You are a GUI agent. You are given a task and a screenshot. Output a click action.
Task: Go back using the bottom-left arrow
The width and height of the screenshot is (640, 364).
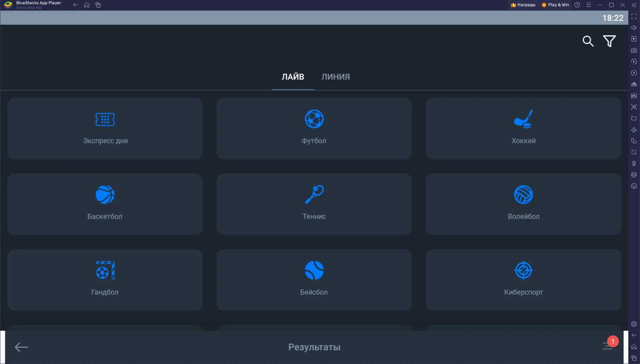[21, 347]
